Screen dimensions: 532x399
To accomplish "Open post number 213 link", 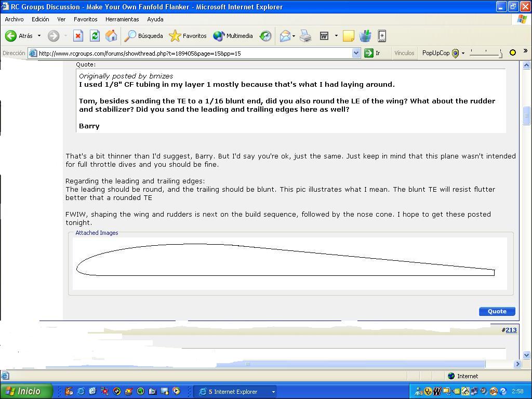I will 511,330.
